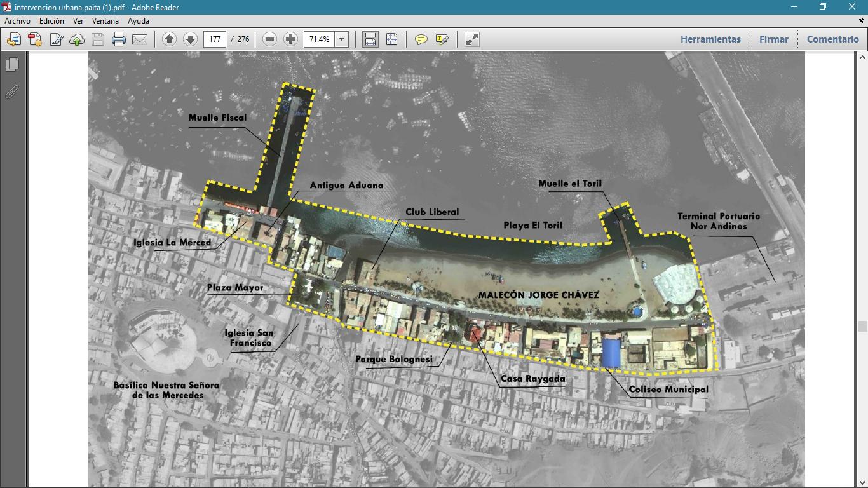This screenshot has height=488, width=868.
Task: Click the "Terminal Portuario Nor Andinos" label
Action: [x=719, y=221]
